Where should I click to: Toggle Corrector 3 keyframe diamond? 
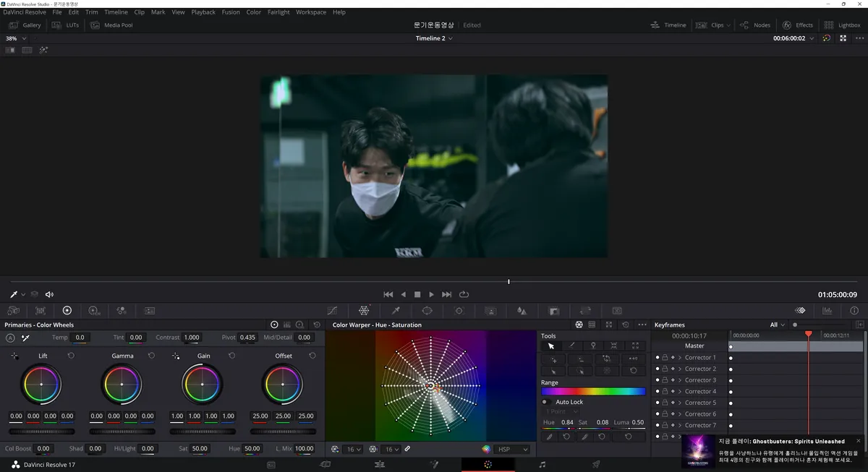(x=673, y=380)
